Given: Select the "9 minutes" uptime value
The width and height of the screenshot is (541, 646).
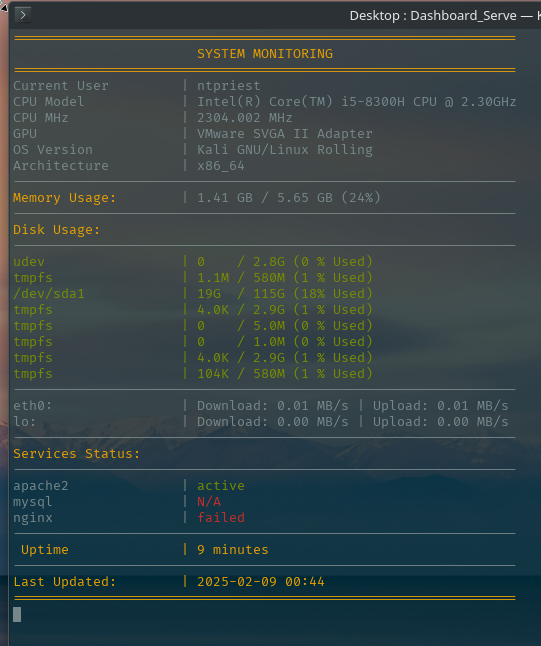Looking at the screenshot, I should (x=233, y=550).
